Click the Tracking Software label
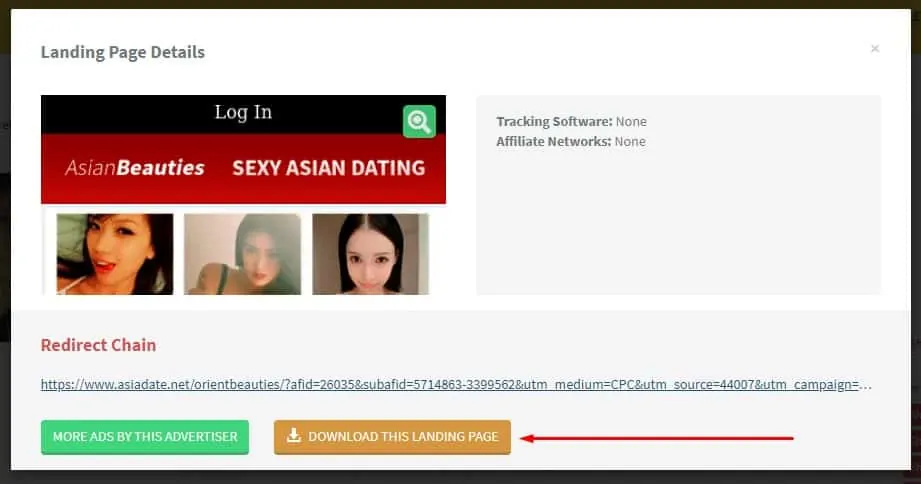 [554, 122]
